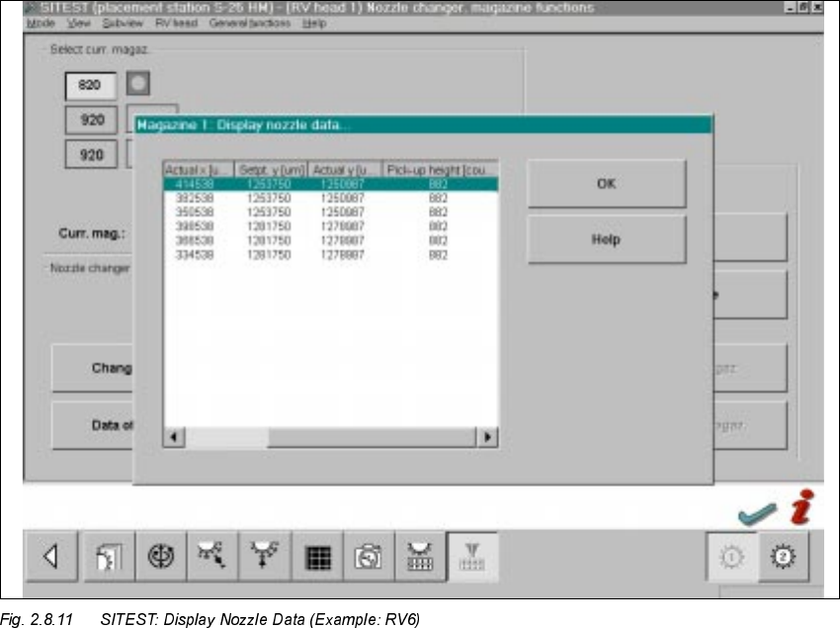This screenshot has width=840, height=628.
Task: Select the row starting with 366538
Action: [x=331, y=240]
